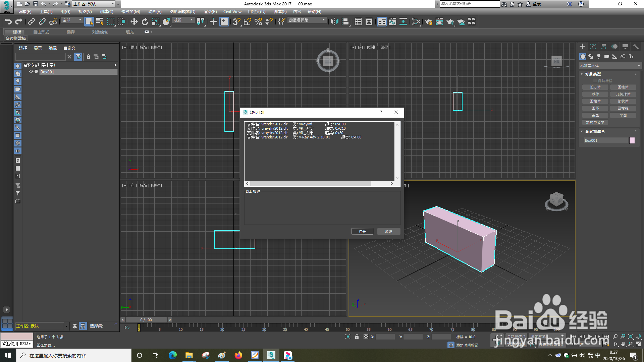Select the Select and Move tool
The width and height of the screenshot is (644, 362).
tap(134, 21)
